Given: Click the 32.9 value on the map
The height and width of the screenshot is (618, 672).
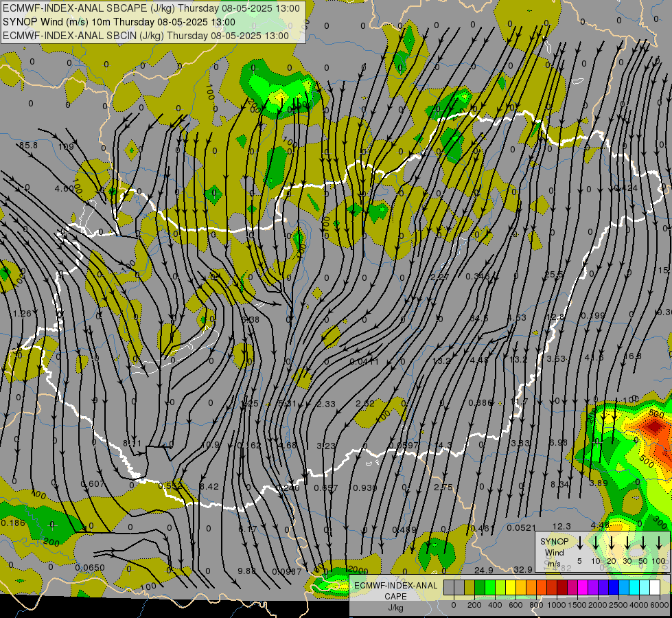Looking at the screenshot, I should (x=523, y=569).
